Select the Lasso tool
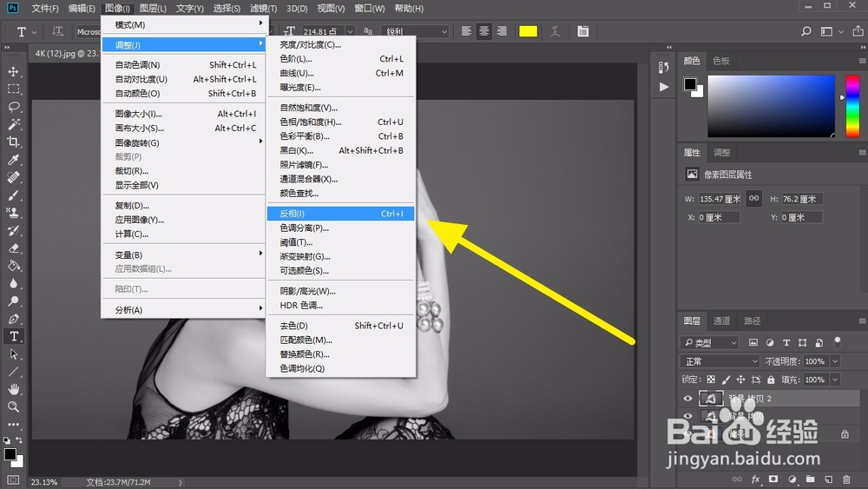The height and width of the screenshot is (489, 868). click(x=13, y=107)
